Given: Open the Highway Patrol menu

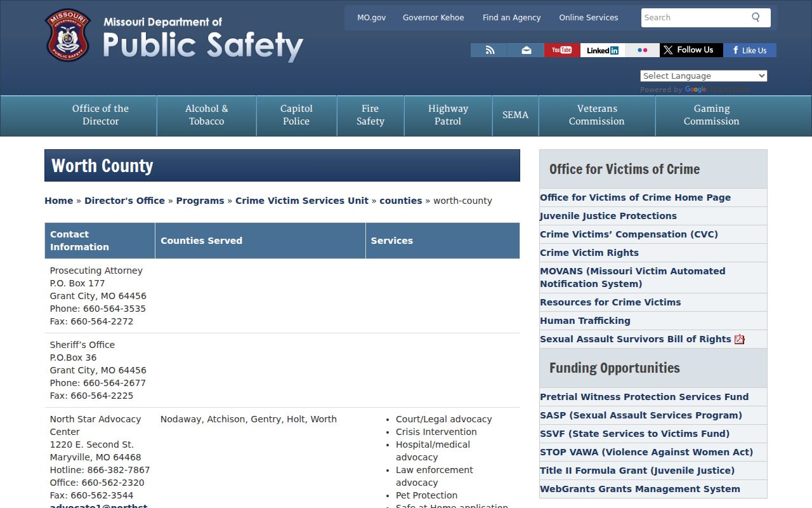Looking at the screenshot, I should coord(448,115).
